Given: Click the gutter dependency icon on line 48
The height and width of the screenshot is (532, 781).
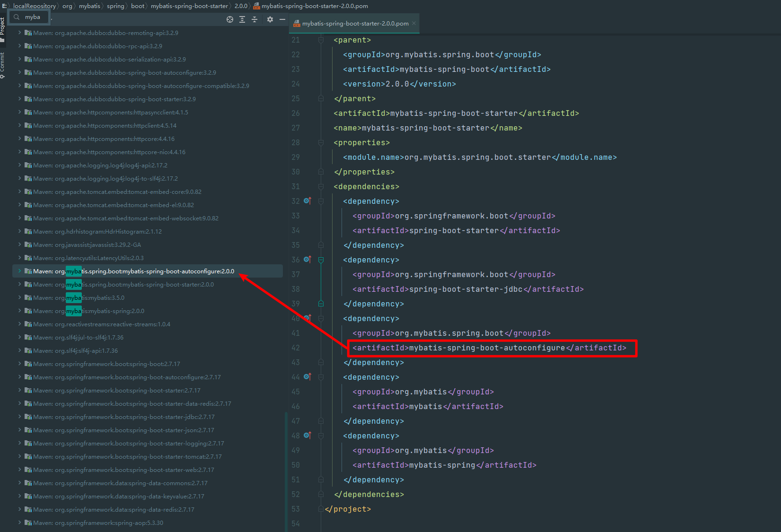Looking at the screenshot, I should point(307,436).
